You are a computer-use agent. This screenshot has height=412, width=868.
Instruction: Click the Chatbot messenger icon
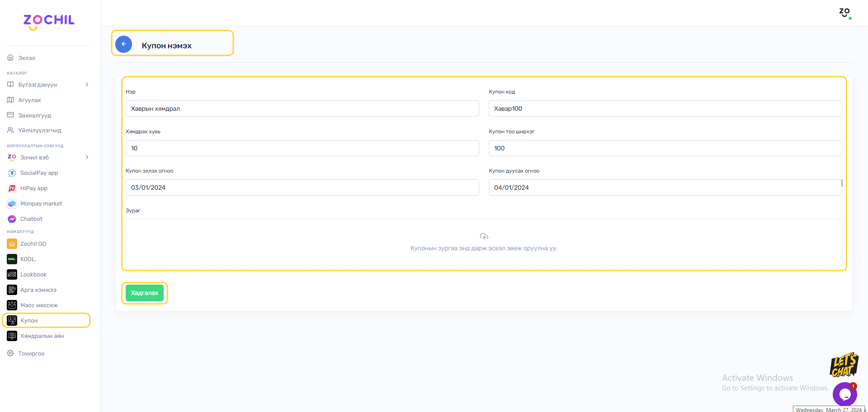coord(12,219)
